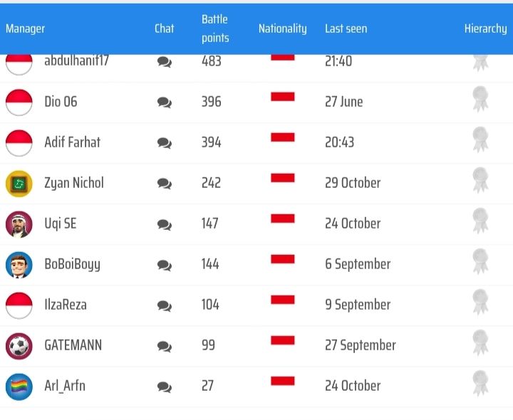513x420 pixels.
Task: Click GATEMANN's soccer ball avatar
Action: [19, 346]
